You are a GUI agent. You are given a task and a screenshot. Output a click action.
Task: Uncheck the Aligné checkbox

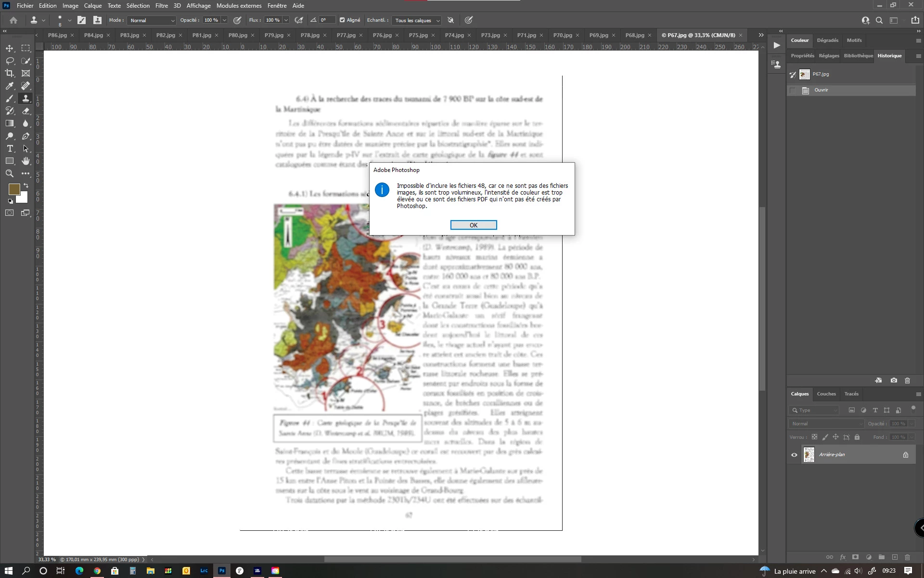[x=342, y=20]
